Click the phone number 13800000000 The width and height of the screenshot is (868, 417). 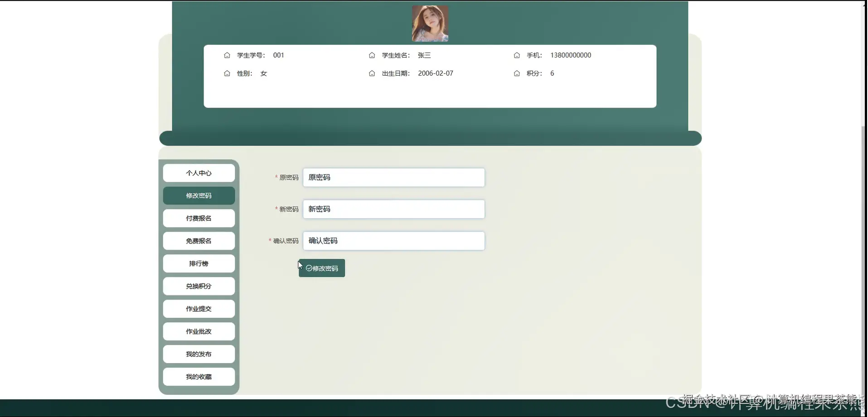coord(571,55)
